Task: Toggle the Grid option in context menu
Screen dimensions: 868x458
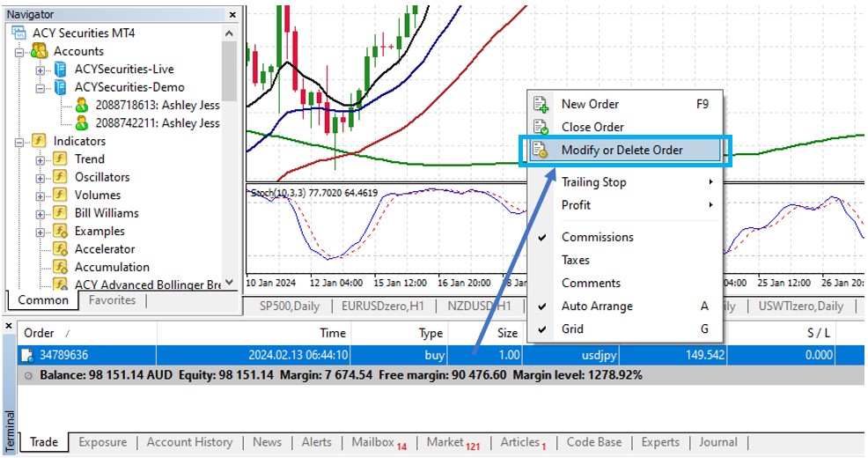Action: pyautogui.click(x=572, y=329)
